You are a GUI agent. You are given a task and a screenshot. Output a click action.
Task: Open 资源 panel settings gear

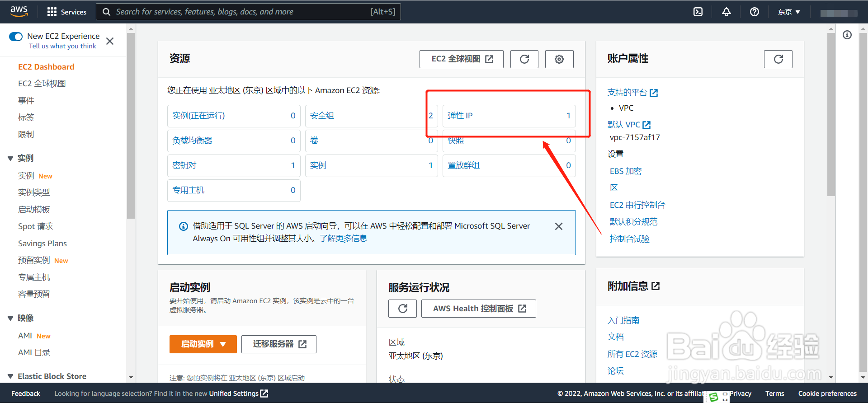tap(559, 59)
